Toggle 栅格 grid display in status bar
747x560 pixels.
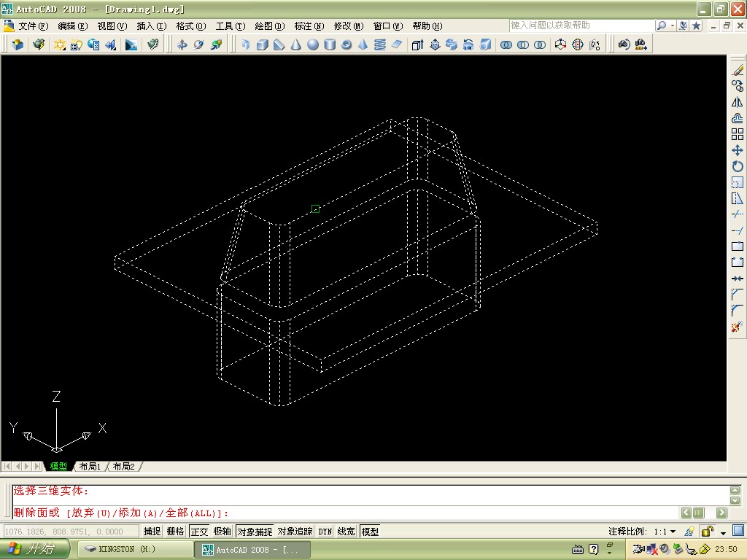(x=175, y=531)
